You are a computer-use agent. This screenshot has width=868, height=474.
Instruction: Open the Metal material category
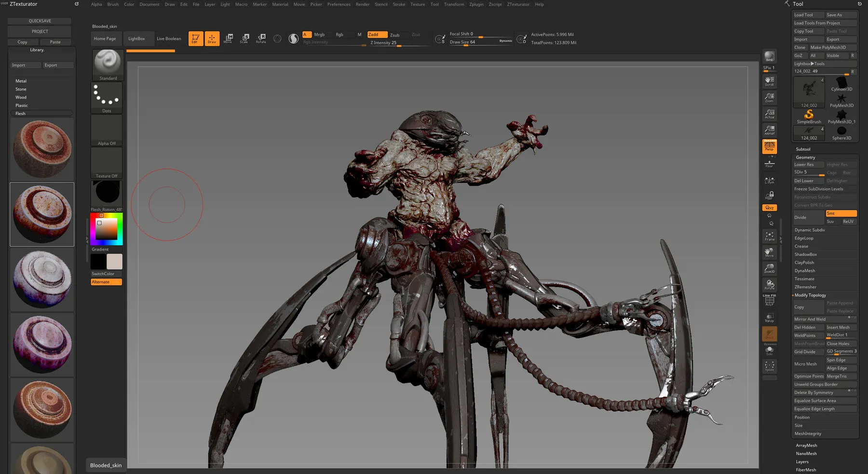pos(21,81)
